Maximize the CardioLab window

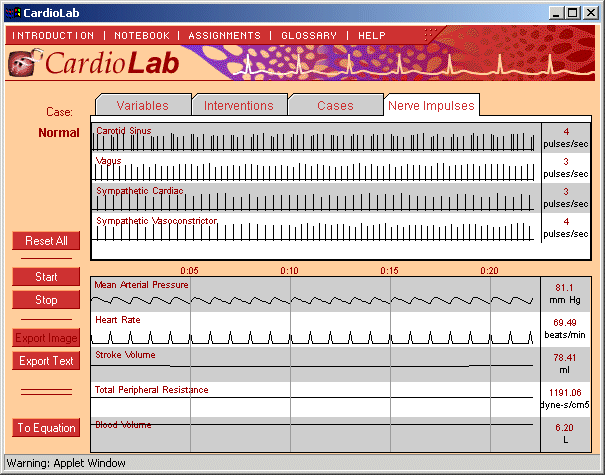tap(573, 13)
